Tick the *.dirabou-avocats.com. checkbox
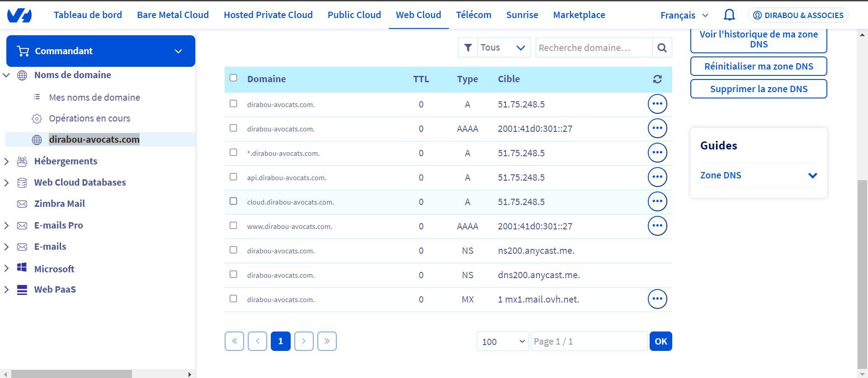Viewport: 868px width, 378px height. [x=233, y=152]
